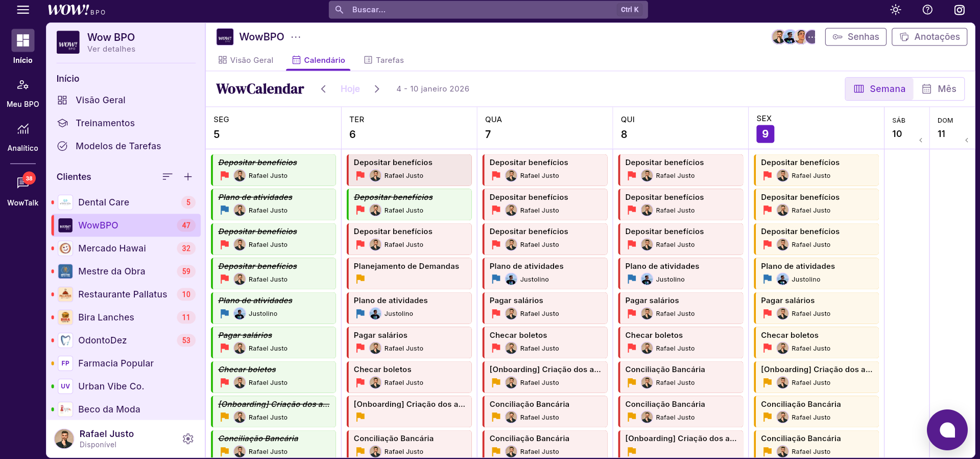Switch to the Tarefas tab
Viewport: 980px width, 459px height.
point(384,60)
